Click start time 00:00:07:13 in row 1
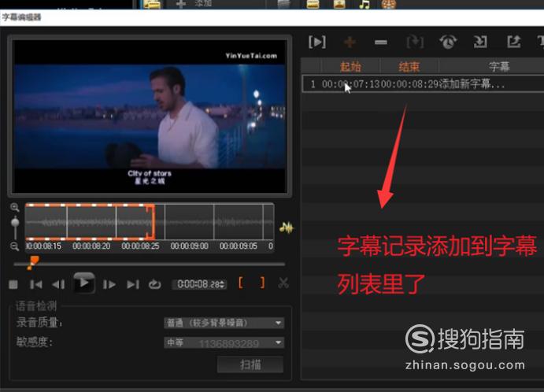This screenshot has height=392, width=544. 351,84
